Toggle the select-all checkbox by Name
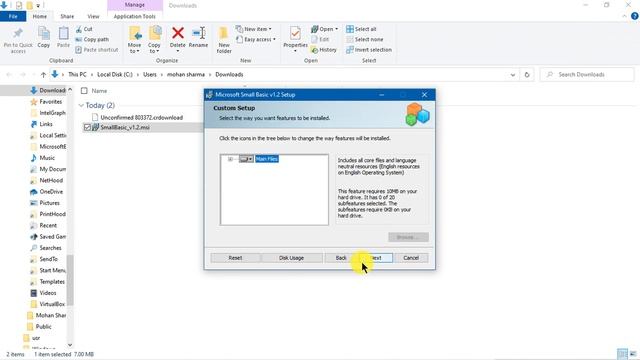The width and height of the screenshot is (640, 360). click(84, 91)
